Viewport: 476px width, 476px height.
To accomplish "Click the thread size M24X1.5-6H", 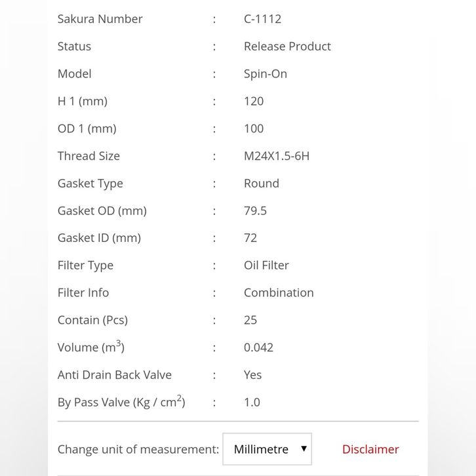I will 277,156.
